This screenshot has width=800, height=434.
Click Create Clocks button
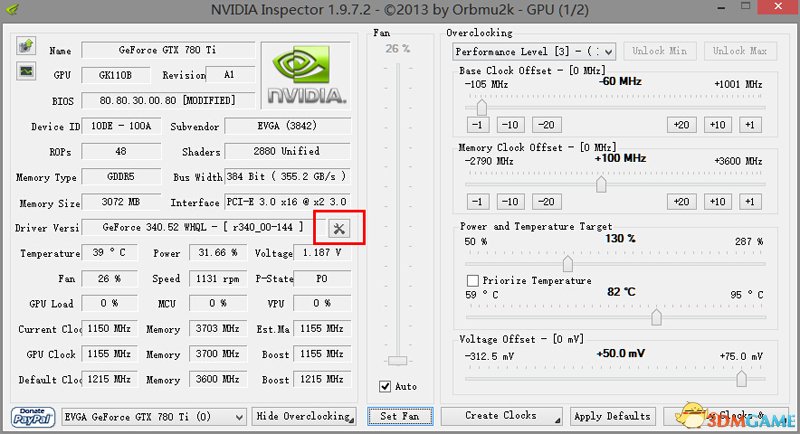[502, 416]
